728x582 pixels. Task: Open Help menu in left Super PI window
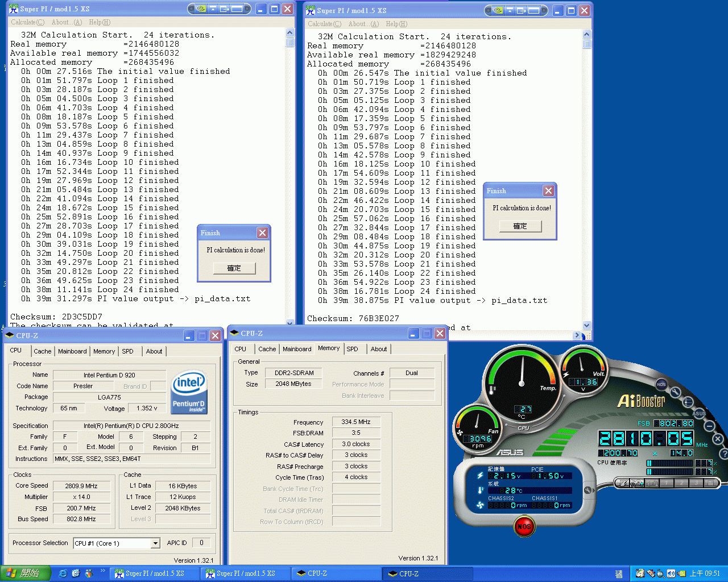100,22
